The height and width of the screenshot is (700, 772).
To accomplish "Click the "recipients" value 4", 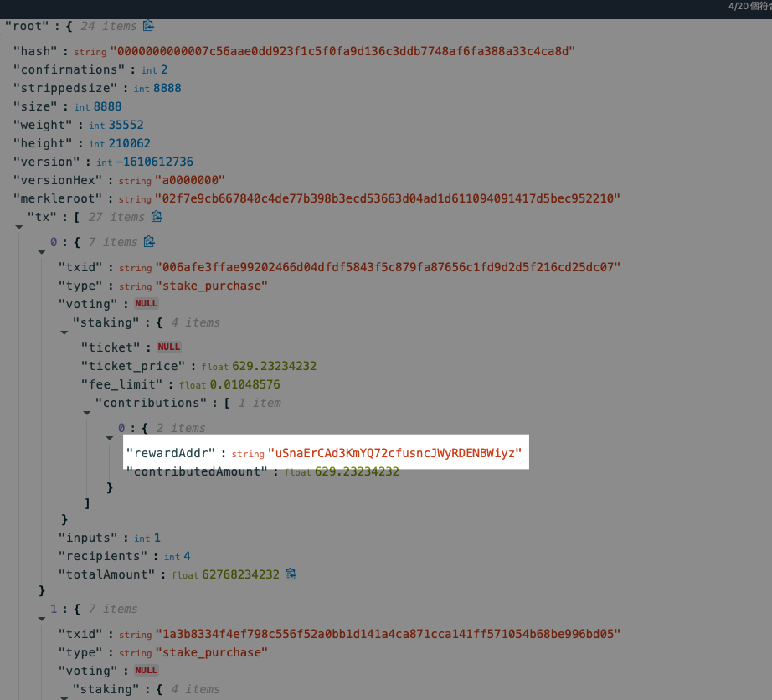I will [x=187, y=556].
